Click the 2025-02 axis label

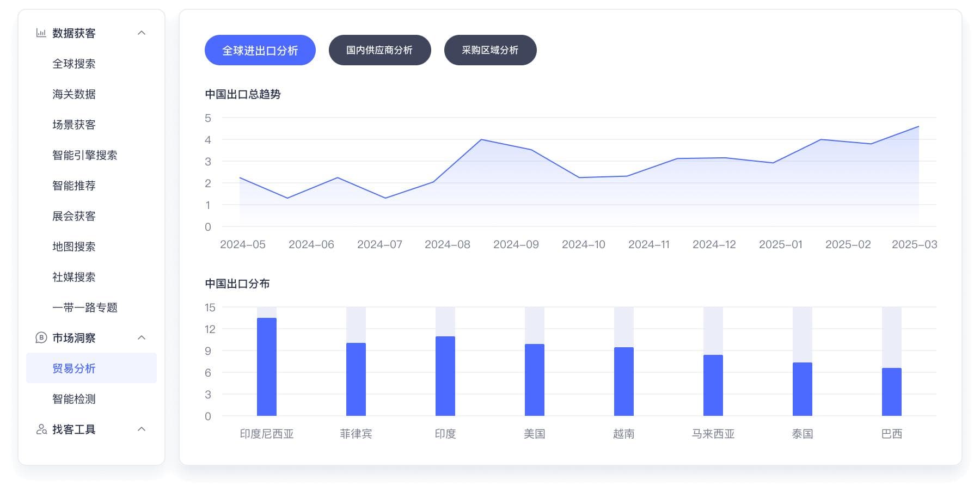[x=848, y=244]
